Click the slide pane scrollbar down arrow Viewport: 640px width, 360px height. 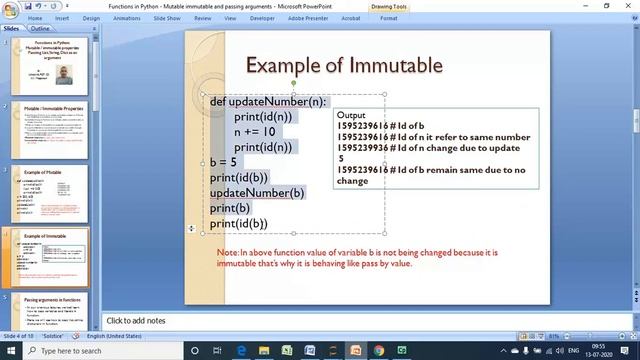96,327
